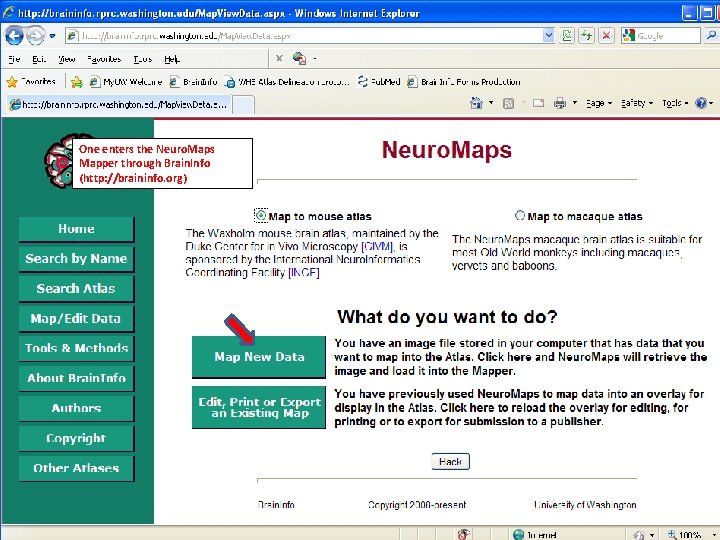Click the Read Mail icon
This screenshot has width=720, height=540.
(538, 103)
